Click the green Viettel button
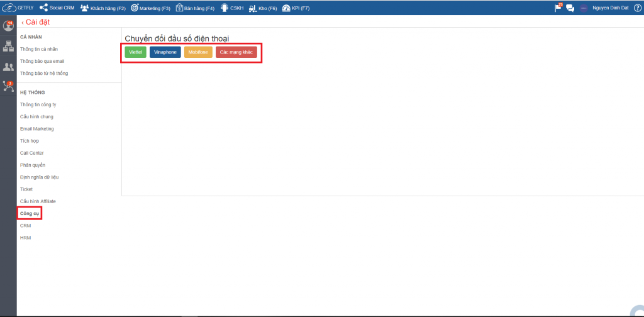This screenshot has width=644, height=317. point(136,53)
